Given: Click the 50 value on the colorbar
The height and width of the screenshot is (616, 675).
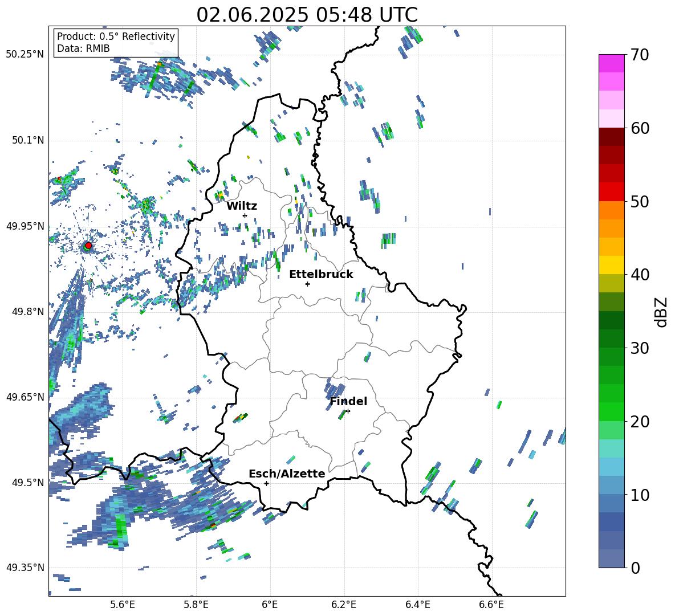Looking at the screenshot, I should coord(640,201).
